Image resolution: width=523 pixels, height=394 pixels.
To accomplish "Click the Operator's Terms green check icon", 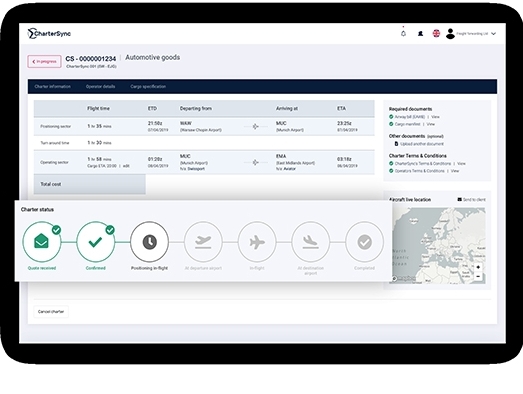I will tap(391, 171).
